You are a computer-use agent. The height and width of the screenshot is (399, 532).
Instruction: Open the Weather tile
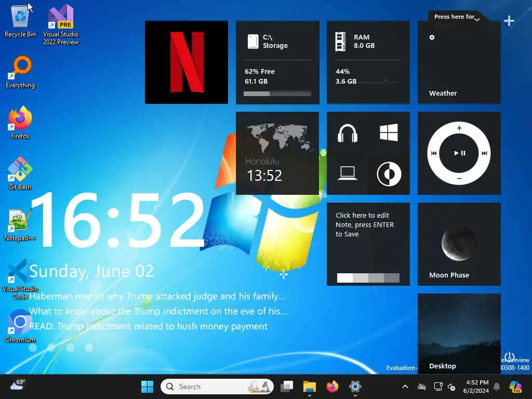(x=459, y=62)
